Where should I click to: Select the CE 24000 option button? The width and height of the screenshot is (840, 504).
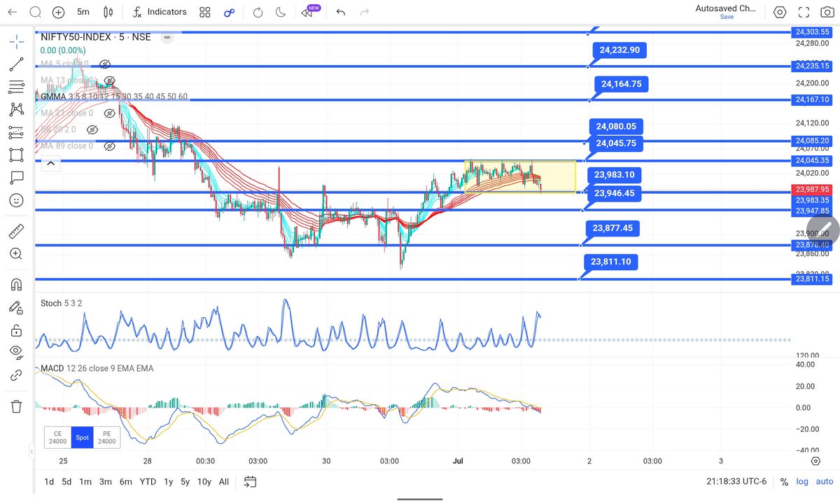(57, 437)
